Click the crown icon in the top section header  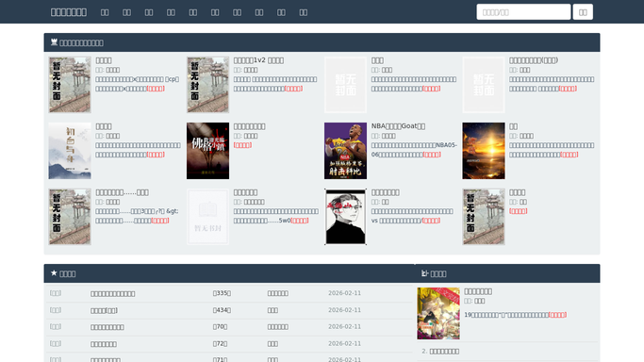click(x=54, y=42)
